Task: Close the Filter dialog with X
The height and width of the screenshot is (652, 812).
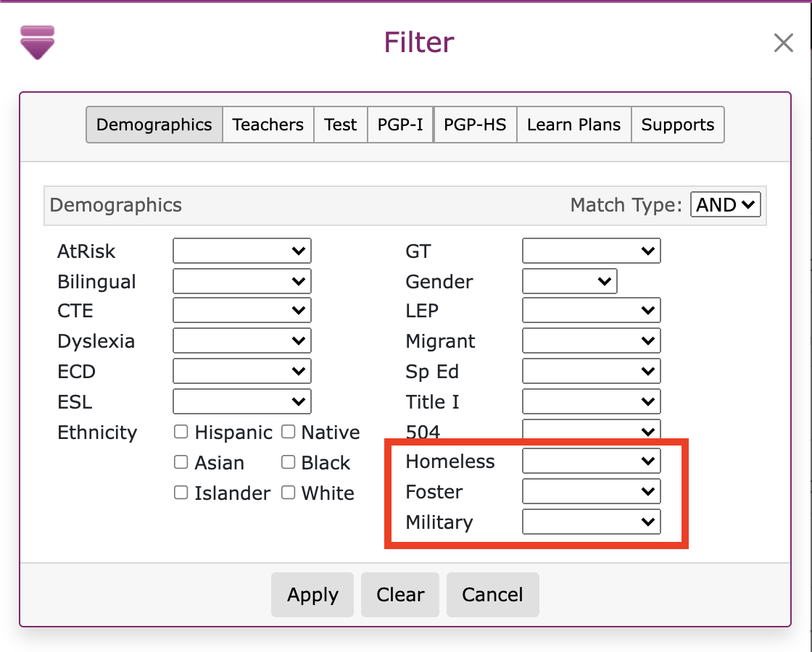Action: coord(783,43)
